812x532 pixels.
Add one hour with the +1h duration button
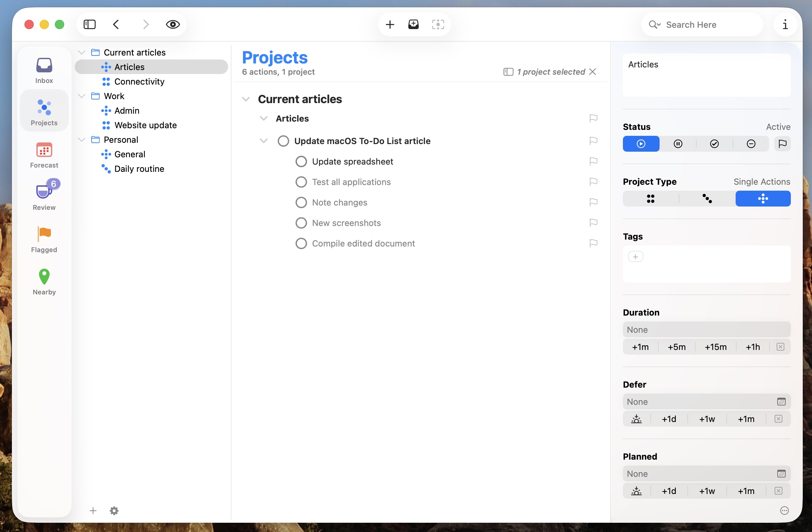pyautogui.click(x=752, y=347)
